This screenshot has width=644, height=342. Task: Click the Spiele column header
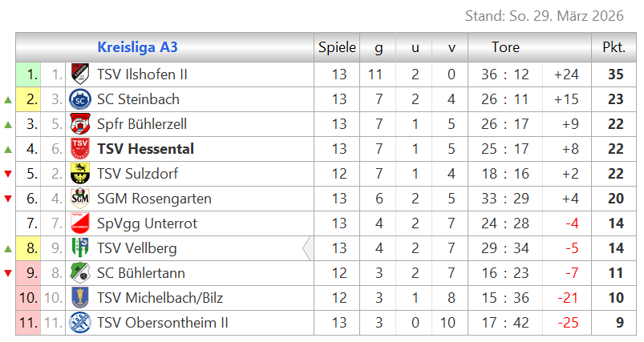pyautogui.click(x=337, y=47)
